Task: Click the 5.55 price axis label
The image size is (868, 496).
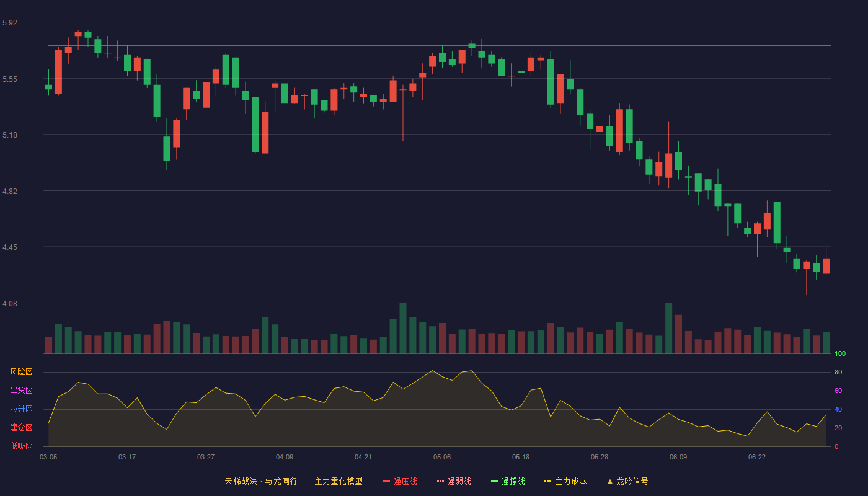Action: [x=10, y=79]
